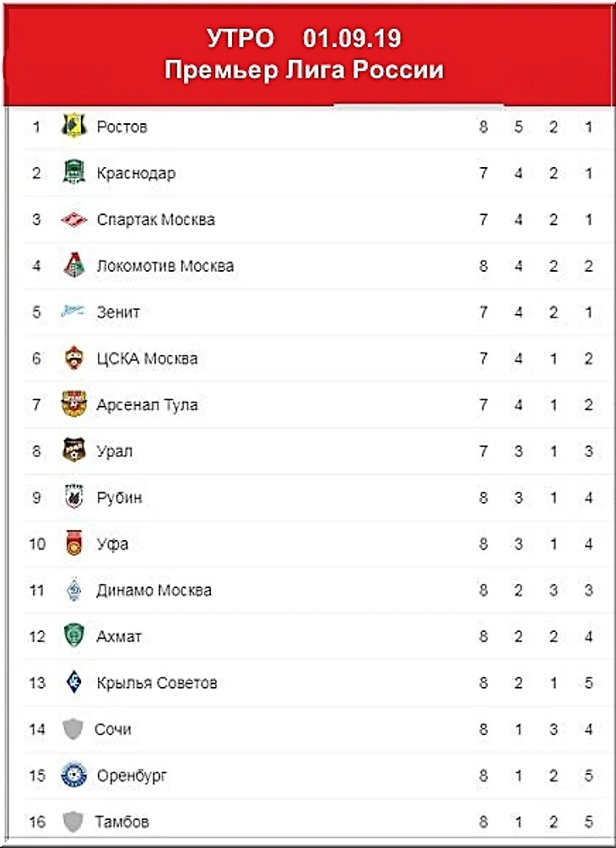Viewport: 616px width, 848px height.
Task: Open the Краснодар team link
Action: pyautogui.click(x=136, y=173)
